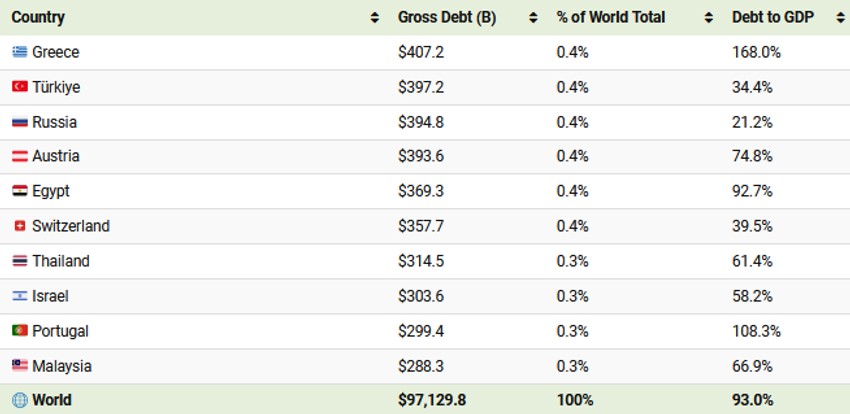Sort by Gross Debt column arrows
The image size is (850, 414).
[533, 17]
